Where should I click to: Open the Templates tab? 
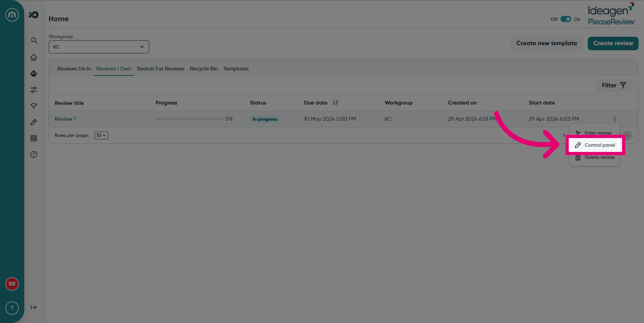pos(236,69)
